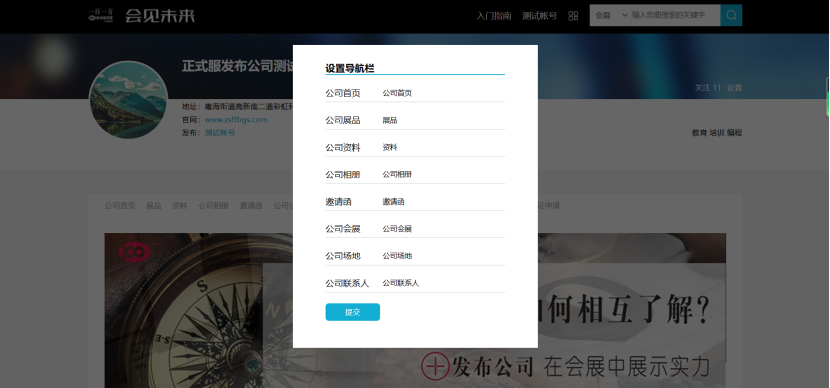Edit the 邀请函 name field
This screenshot has height=388, width=830.
(443, 202)
